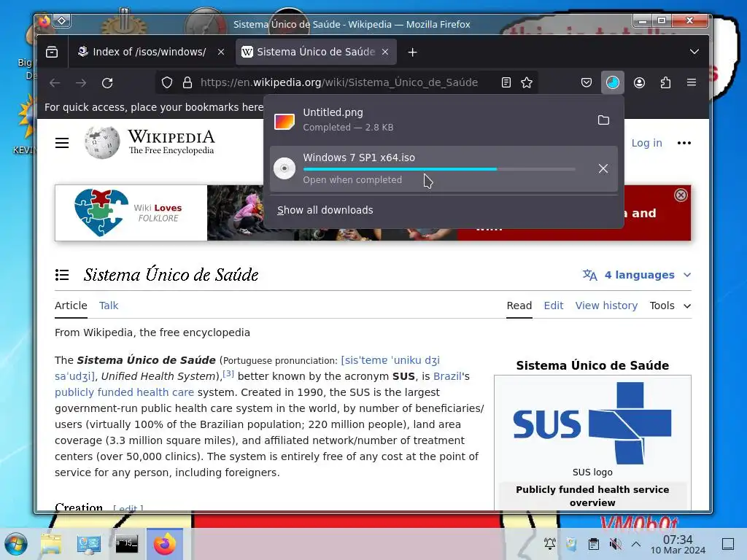Click the SUS logo image
Image resolution: width=747 pixels, height=560 pixels.
point(592,424)
